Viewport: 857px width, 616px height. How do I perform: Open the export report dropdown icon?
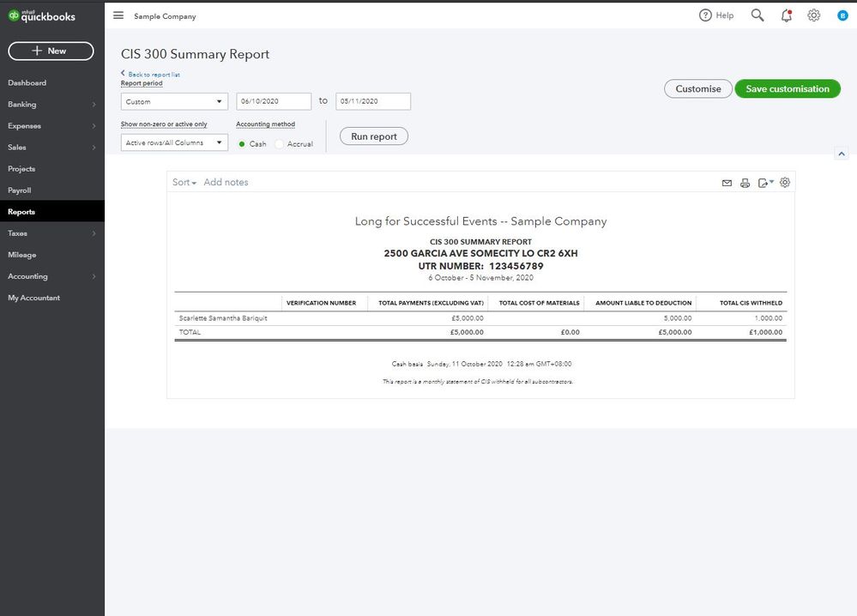pos(766,183)
